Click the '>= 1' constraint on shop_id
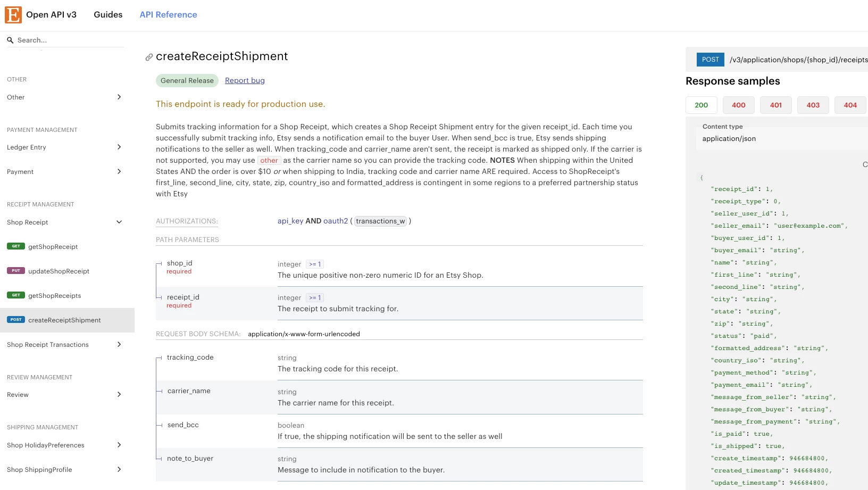868x490 pixels. coord(315,264)
